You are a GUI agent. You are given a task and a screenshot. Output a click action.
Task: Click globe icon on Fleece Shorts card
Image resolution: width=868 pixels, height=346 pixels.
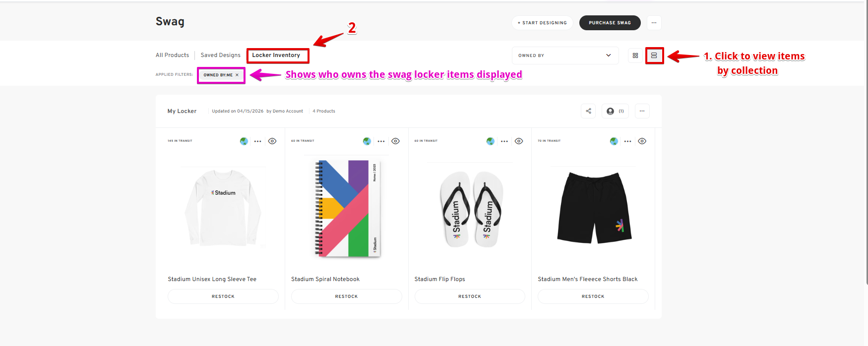pos(614,141)
